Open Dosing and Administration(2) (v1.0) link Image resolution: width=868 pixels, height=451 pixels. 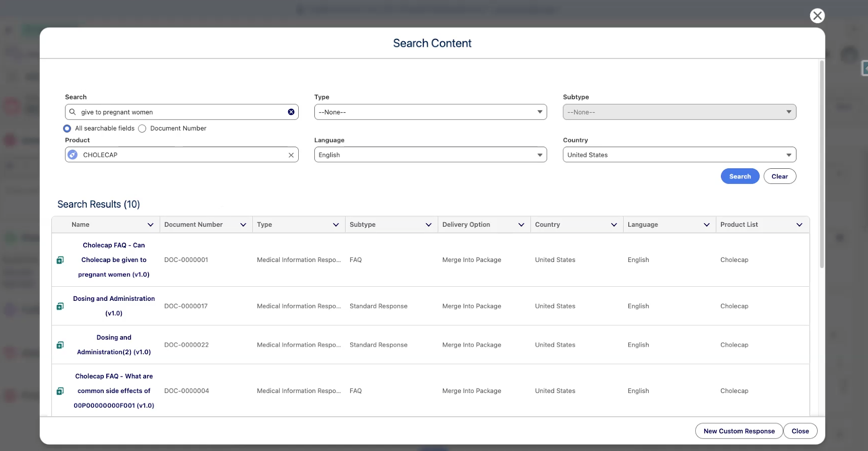[x=114, y=345]
